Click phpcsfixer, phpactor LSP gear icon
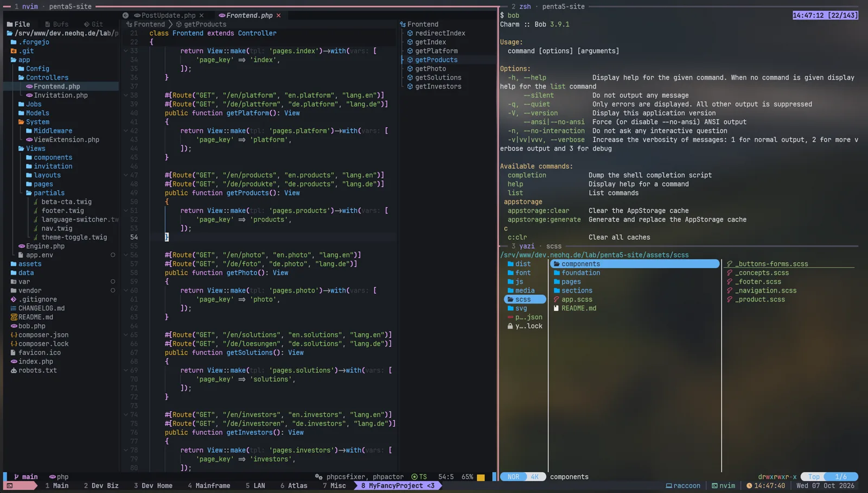The width and height of the screenshot is (868, 493). [319, 477]
